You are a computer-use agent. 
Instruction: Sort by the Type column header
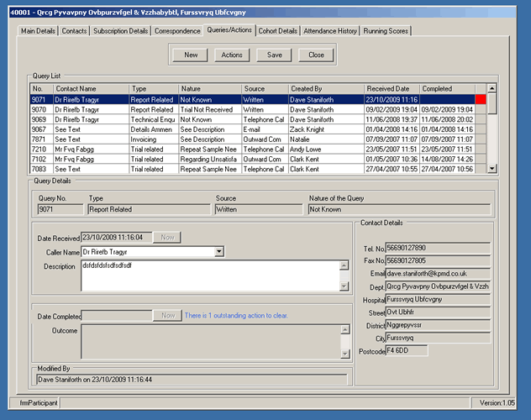154,89
